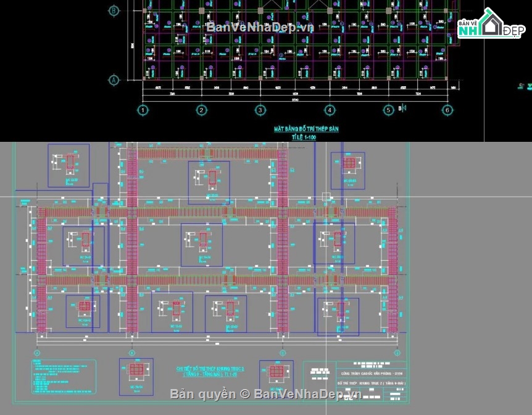
Task: Select axis bubble B under the frame elevation
Action: [132, 353]
